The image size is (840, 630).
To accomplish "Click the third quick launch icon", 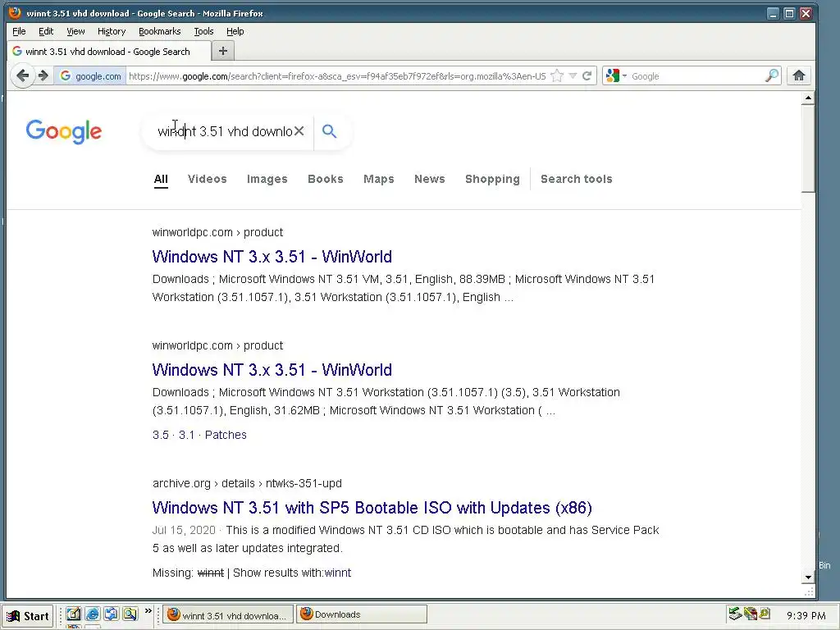I will pyautogui.click(x=111, y=614).
